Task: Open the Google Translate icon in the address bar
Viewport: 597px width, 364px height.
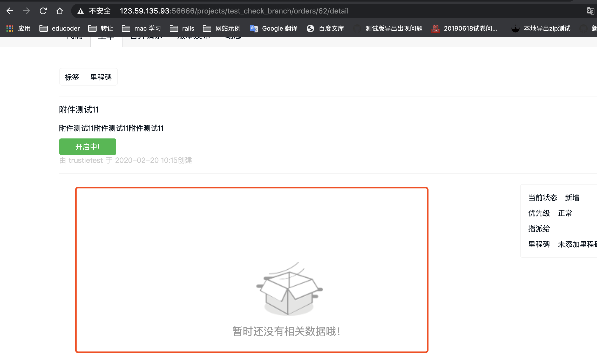Action: point(590,11)
